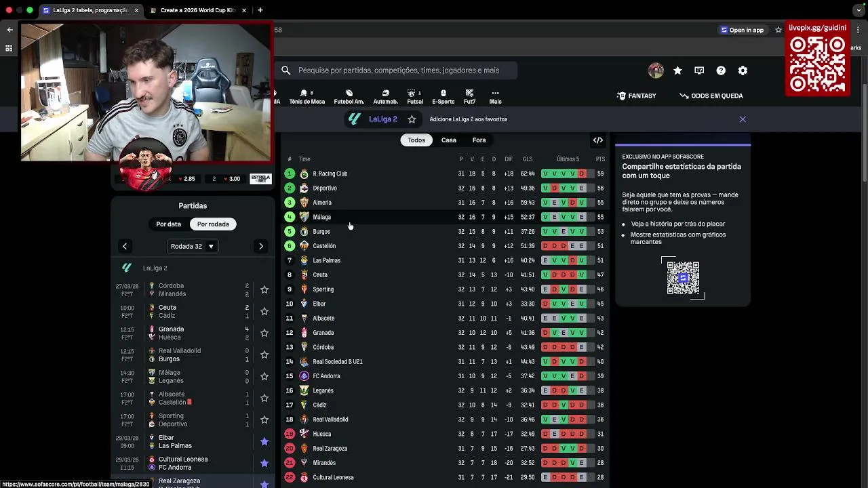Favorite the Ceuta vs Cádiz match

click(264, 312)
